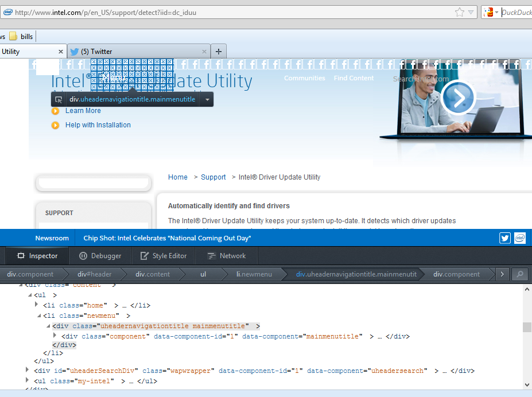This screenshot has width=532, height=397.
Task: Close the Utility tab
Action: tap(61, 52)
